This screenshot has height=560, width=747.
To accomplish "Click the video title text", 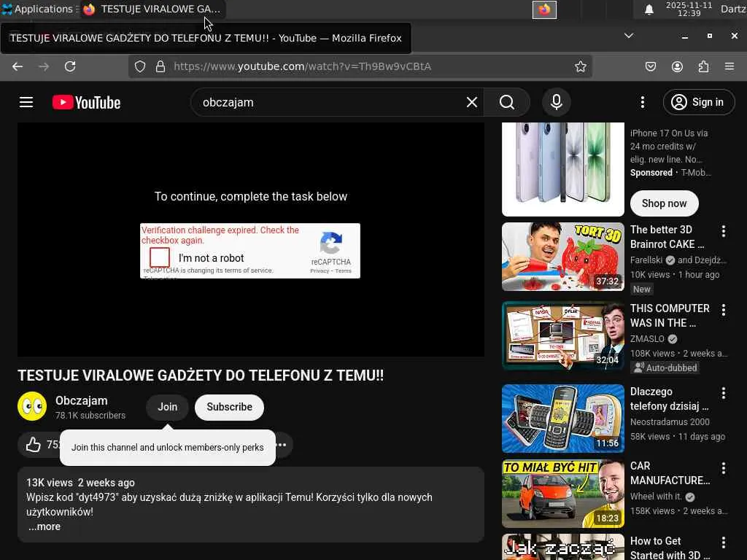I will point(201,376).
